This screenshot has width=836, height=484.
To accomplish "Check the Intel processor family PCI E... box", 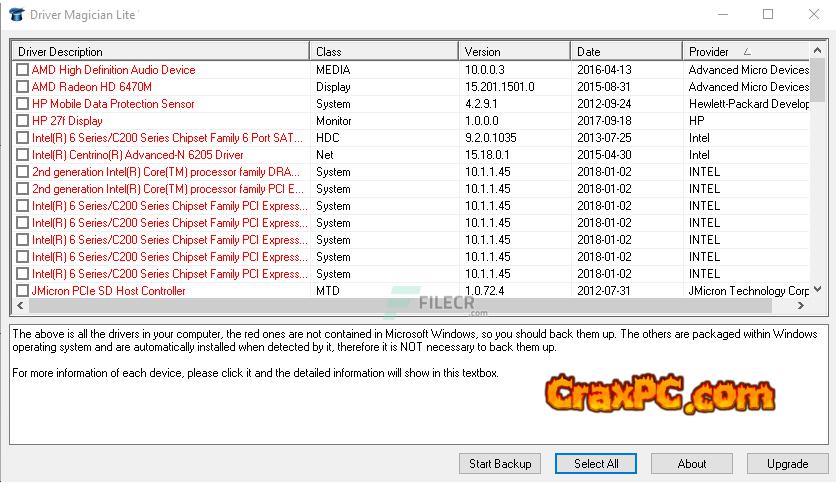I will pyautogui.click(x=22, y=189).
